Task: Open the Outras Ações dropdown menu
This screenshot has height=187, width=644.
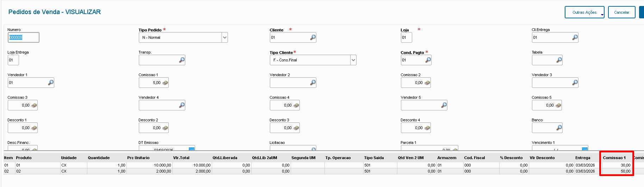Action: click(584, 12)
